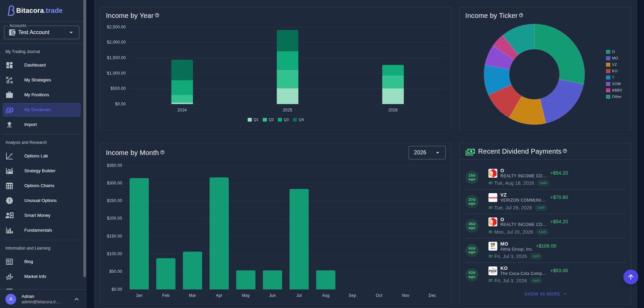Screen dimensions: 644x308
Task: Click the Unusual Options alert icon
Action: coord(10,200)
